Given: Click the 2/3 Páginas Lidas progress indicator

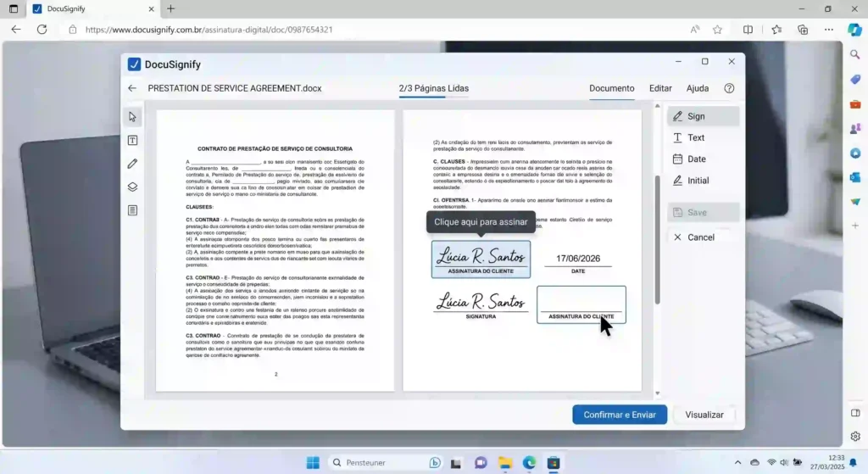Looking at the screenshot, I should tap(434, 88).
